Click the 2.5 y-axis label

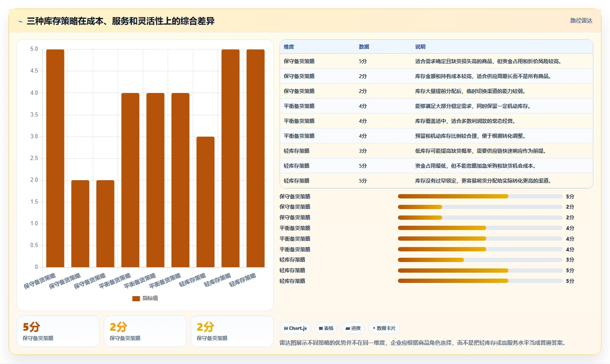34,158
